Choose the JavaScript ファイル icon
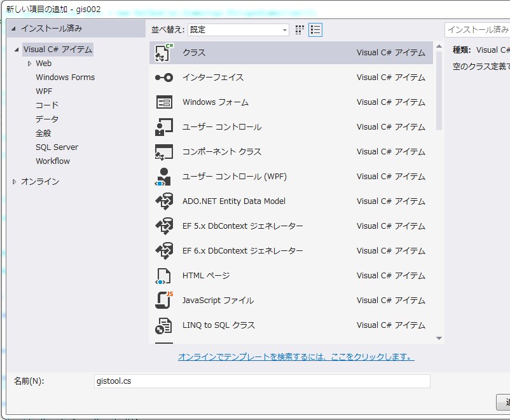 point(164,301)
